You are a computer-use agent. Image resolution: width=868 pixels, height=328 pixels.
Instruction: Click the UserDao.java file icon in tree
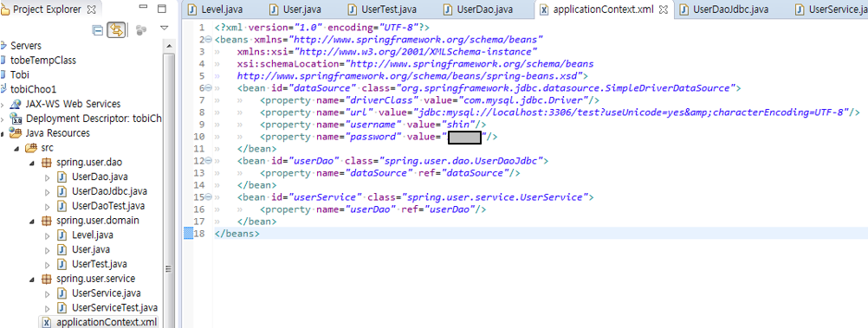[x=62, y=177]
